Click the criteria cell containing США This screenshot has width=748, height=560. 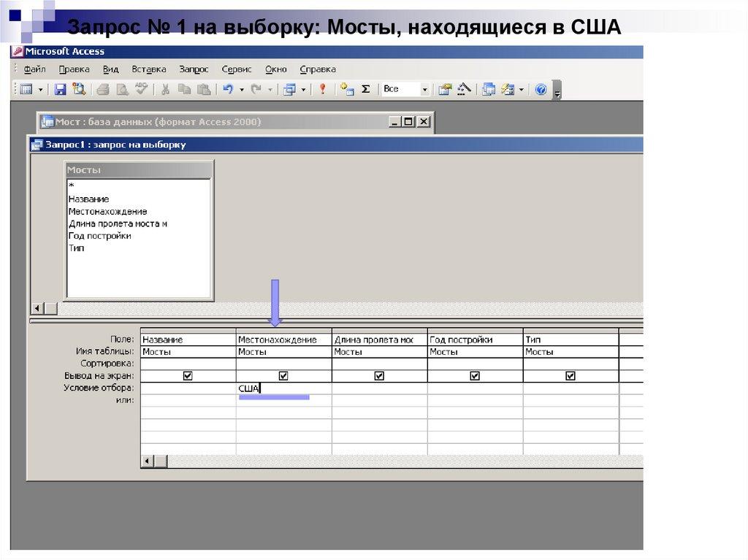pyautogui.click(x=283, y=388)
